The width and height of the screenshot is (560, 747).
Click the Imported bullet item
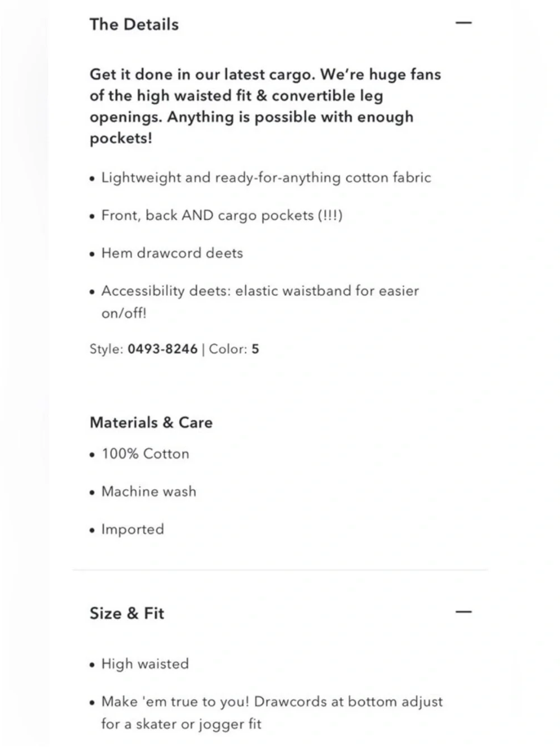(127, 529)
